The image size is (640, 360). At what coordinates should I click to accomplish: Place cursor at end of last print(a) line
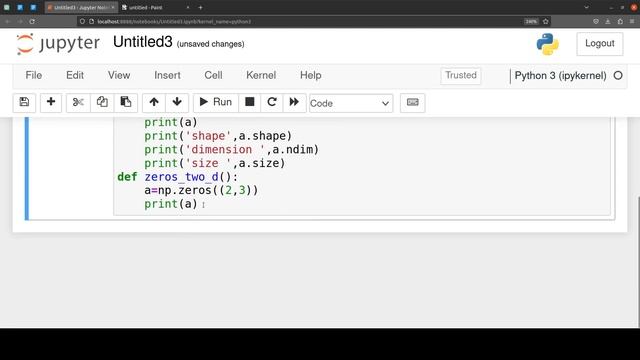198,204
